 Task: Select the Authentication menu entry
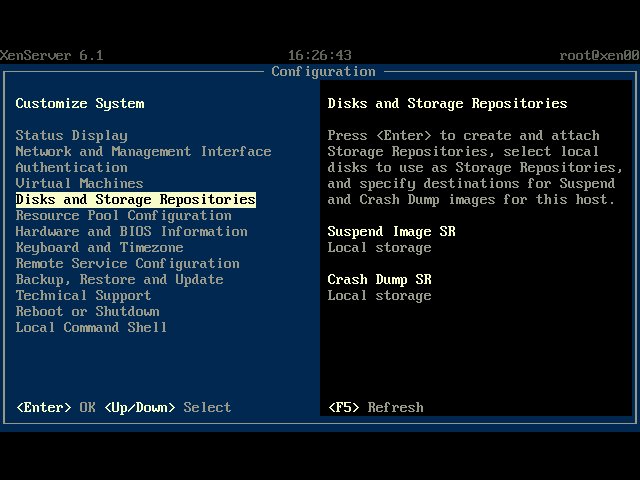coord(71,167)
